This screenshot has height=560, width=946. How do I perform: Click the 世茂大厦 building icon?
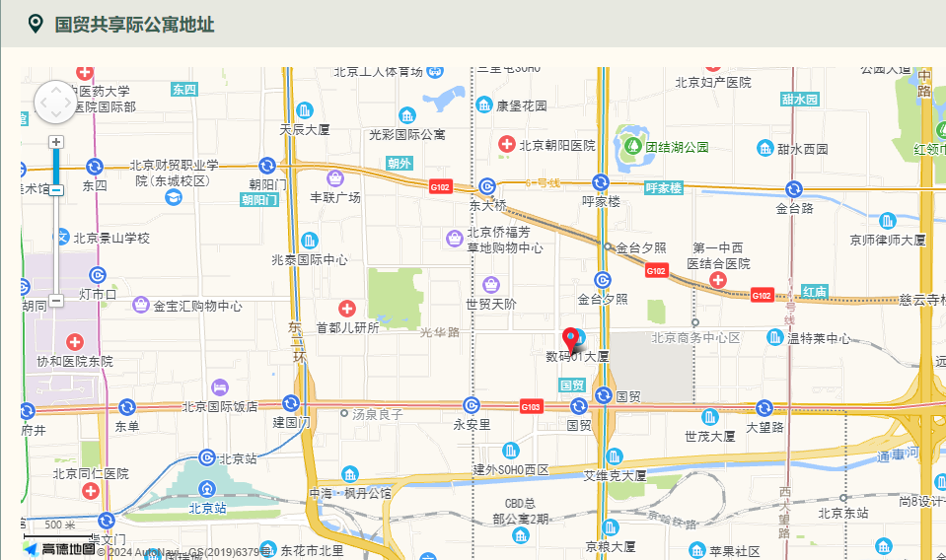(710, 416)
